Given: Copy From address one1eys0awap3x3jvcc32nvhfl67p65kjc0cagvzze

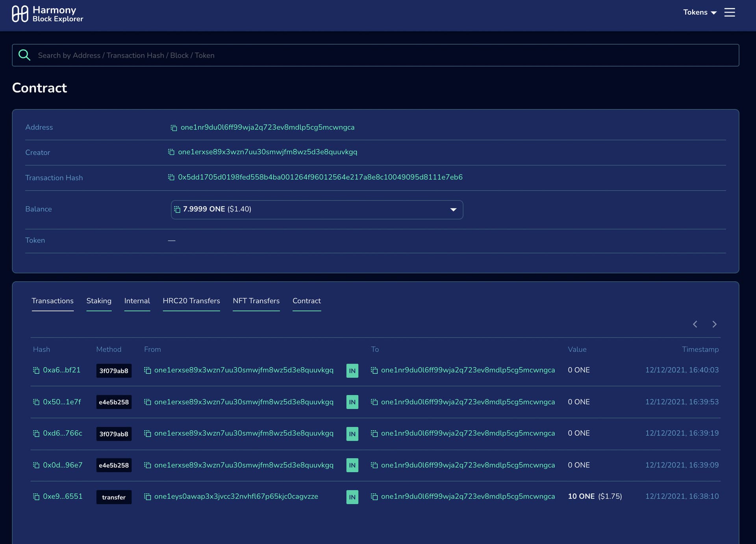Looking at the screenshot, I should pyautogui.click(x=148, y=497).
